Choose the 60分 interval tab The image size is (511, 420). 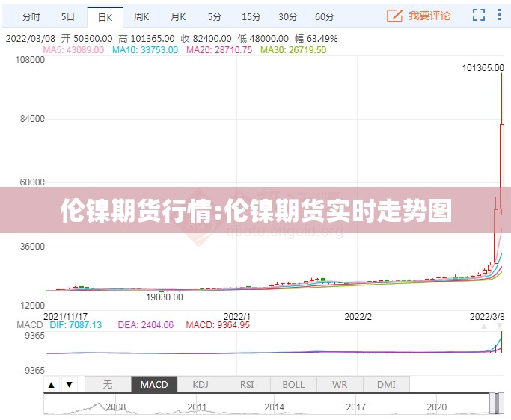pyautogui.click(x=325, y=16)
